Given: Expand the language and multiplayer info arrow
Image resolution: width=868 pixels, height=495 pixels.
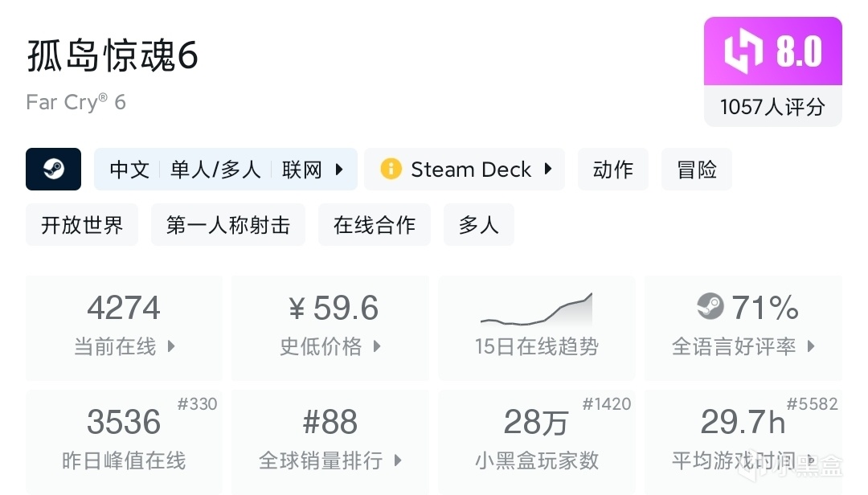Looking at the screenshot, I should click(x=339, y=170).
